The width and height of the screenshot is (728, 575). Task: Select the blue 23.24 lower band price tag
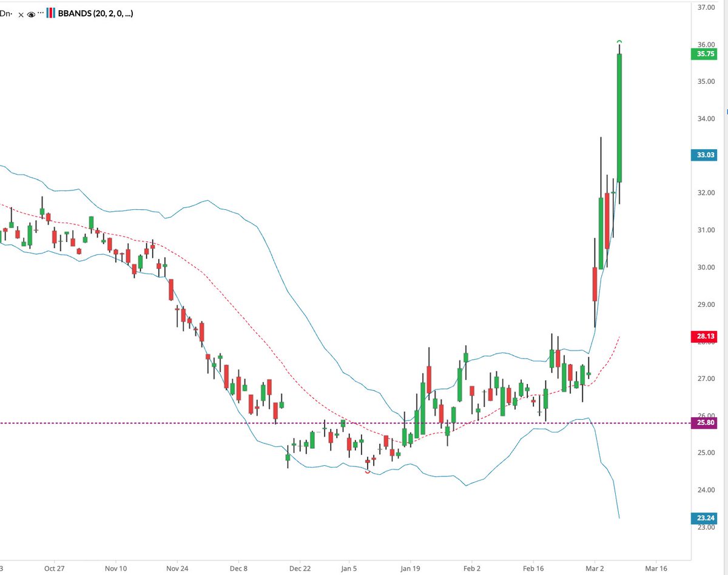[705, 518]
